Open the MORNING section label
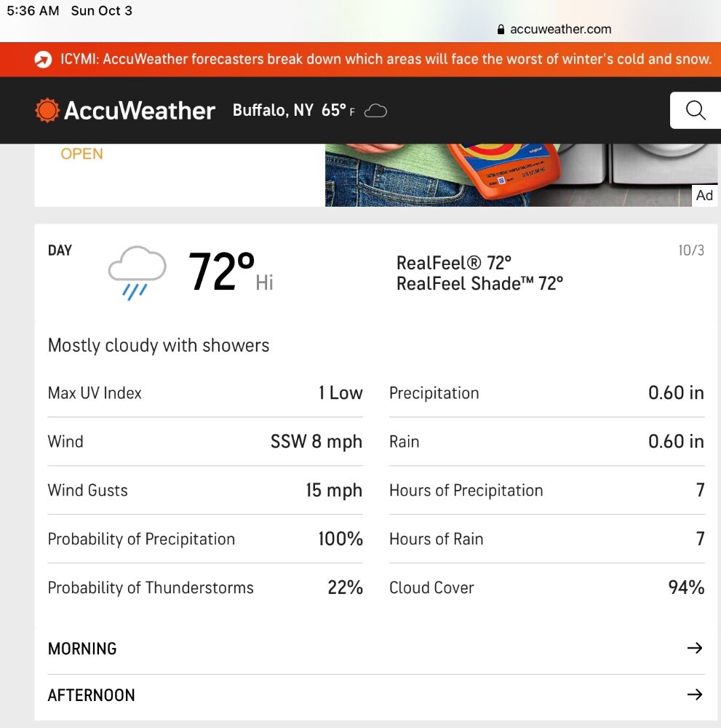The height and width of the screenshot is (728, 721). point(82,649)
